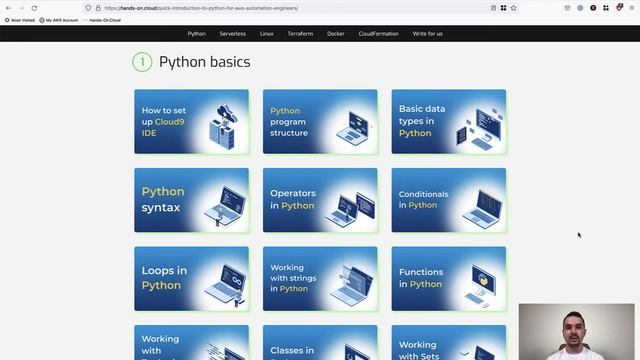Screen dimensions: 640x360
Task: Open the Functions in Python card
Action: click(x=449, y=278)
